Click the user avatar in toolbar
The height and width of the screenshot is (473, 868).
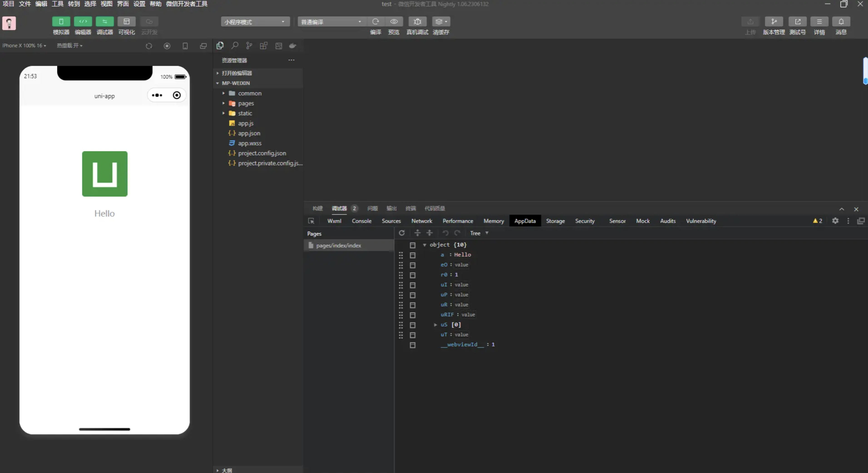coord(9,23)
